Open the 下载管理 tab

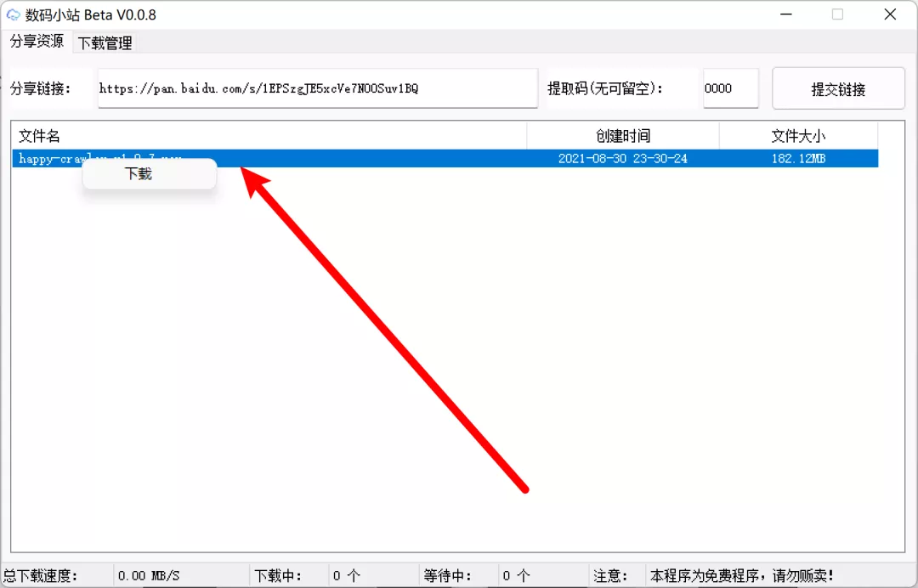tap(105, 42)
